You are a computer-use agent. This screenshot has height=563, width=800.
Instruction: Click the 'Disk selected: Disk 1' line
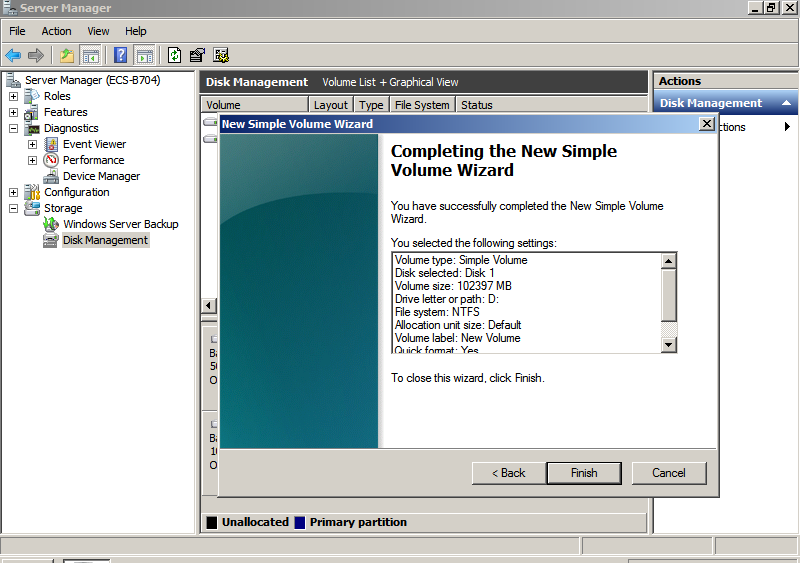[444, 273]
